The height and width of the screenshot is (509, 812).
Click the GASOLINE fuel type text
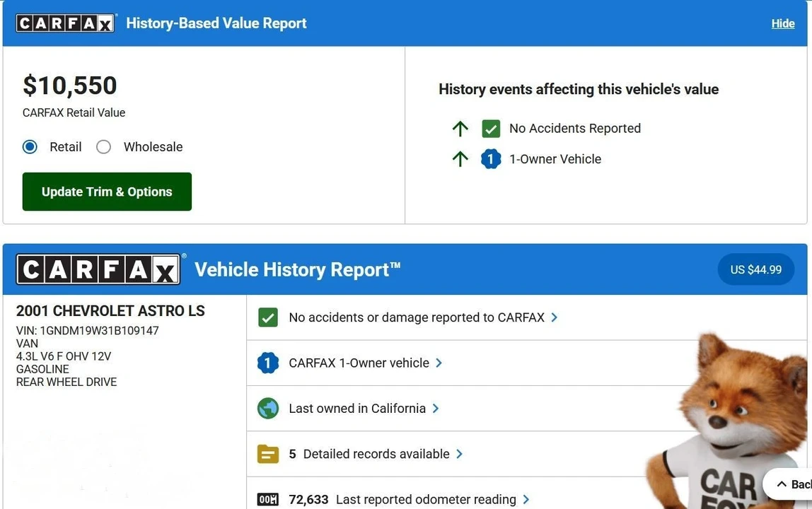[x=42, y=369]
